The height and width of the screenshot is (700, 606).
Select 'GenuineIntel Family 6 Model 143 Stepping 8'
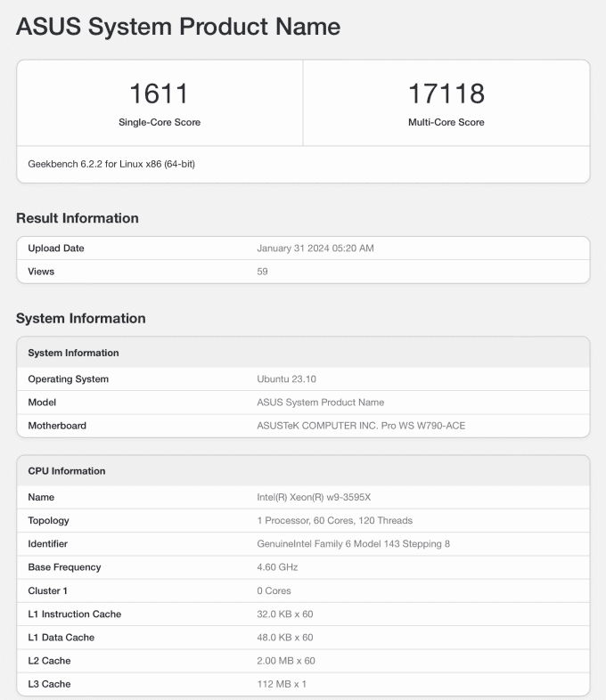pos(353,544)
